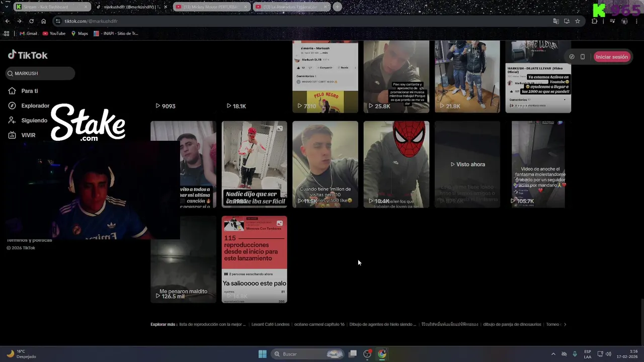Open the Nadie dijo que ser video
The image size is (644, 362).
pyautogui.click(x=255, y=164)
